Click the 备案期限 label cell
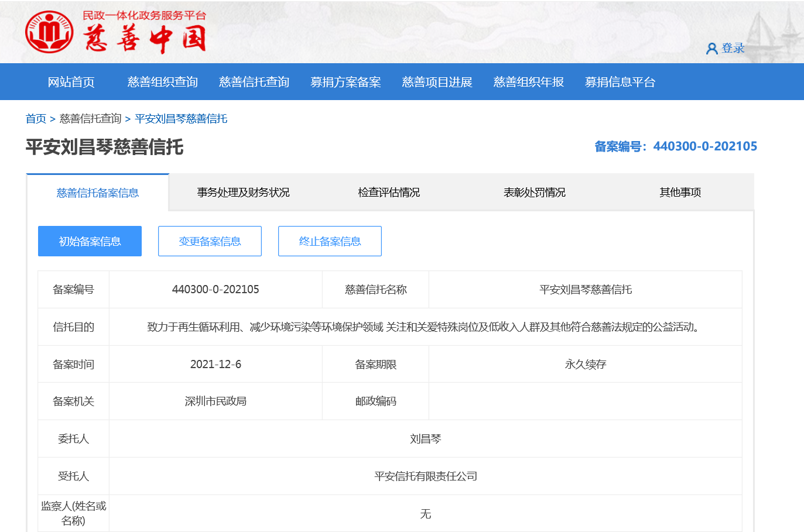Viewport: 804px width, 532px height. point(375,364)
